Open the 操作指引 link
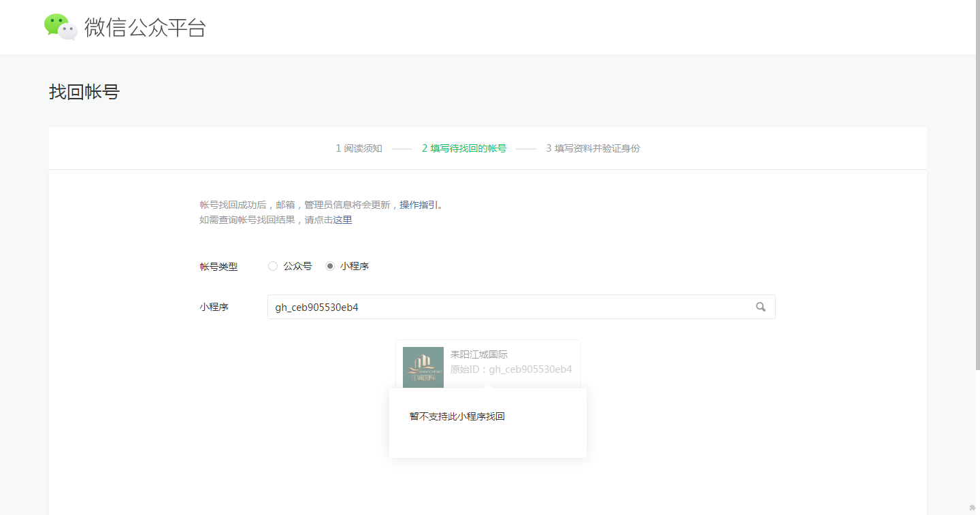Viewport: 980px width, 515px height. [419, 205]
